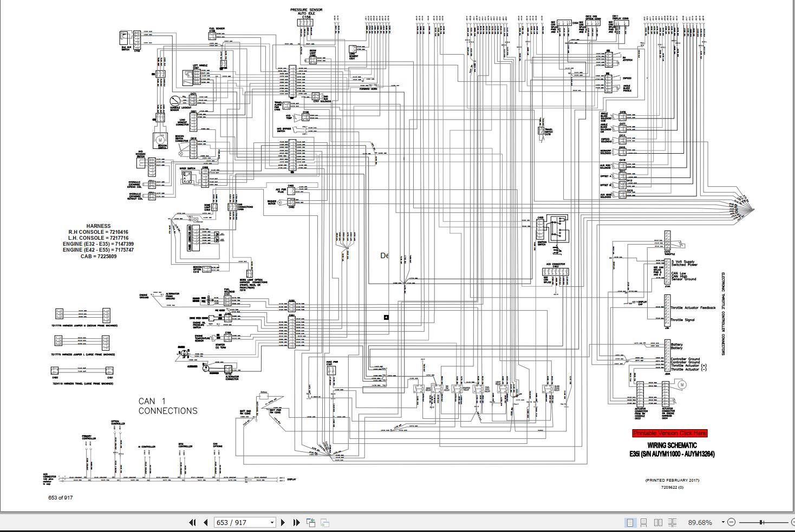
Task: Click the small black plus marker on schematic
Action: coord(386,317)
